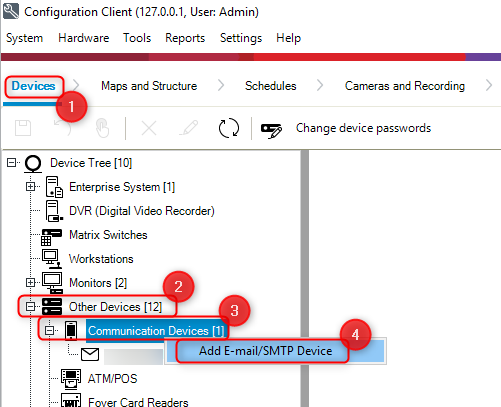Image resolution: width=501 pixels, height=407 pixels.
Task: Click the Matrix Switches icon
Action: (x=51, y=236)
